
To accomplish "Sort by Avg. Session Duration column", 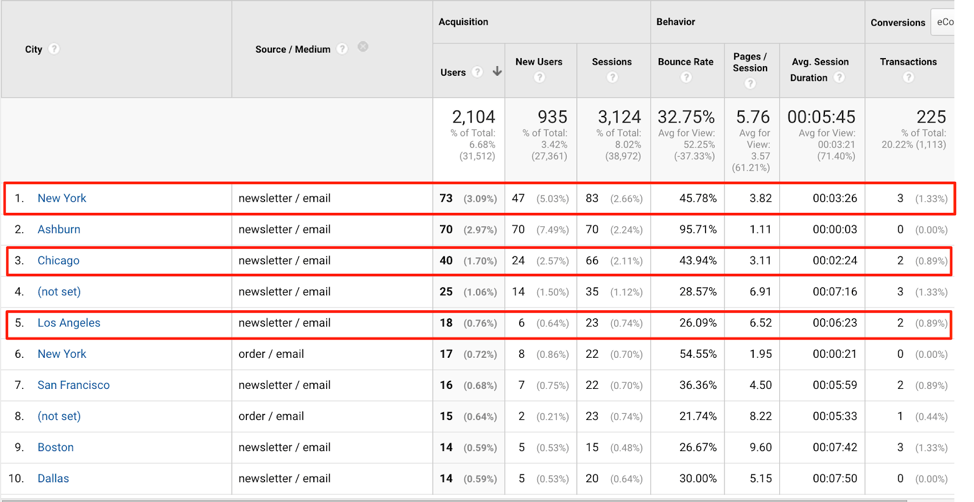I will 820,69.
